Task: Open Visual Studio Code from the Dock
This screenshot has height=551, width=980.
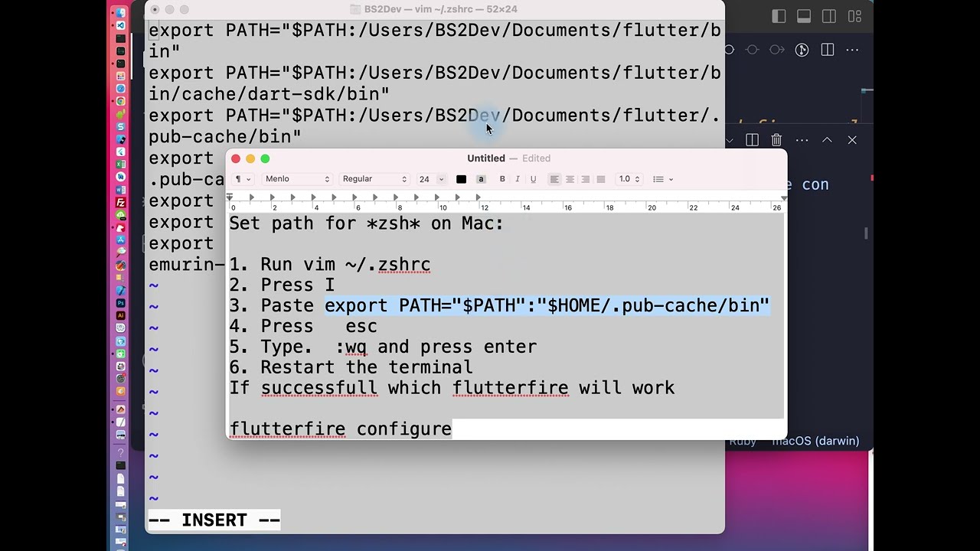Action: 120,25
